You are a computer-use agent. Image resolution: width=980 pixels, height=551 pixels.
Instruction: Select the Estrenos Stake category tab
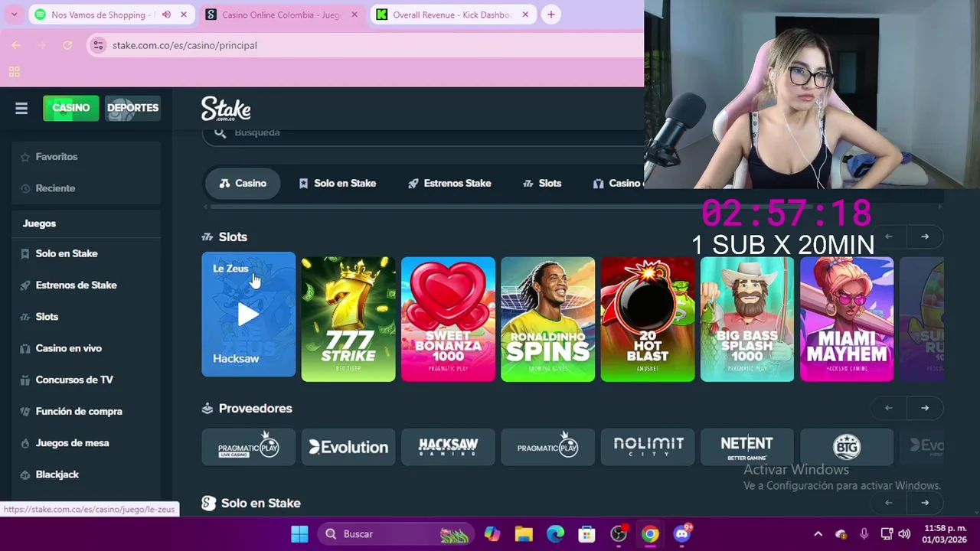coord(449,184)
